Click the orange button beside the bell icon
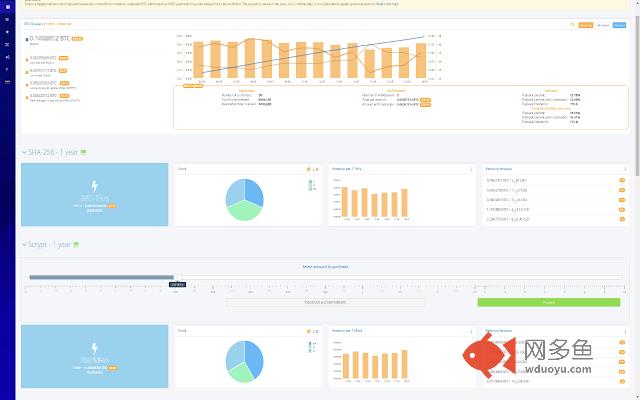Viewport: 640px width, 400px height. click(586, 25)
